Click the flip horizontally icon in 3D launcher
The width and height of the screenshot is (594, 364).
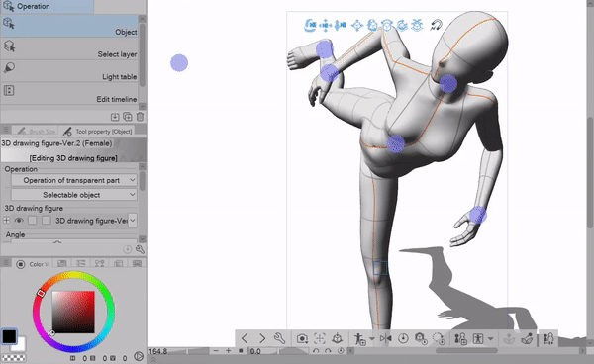point(386,338)
